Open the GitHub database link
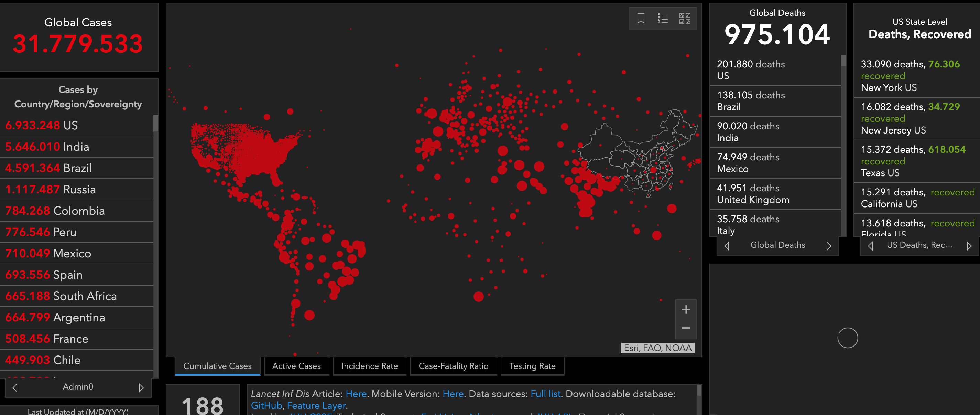This screenshot has height=415, width=980. pyautogui.click(x=266, y=405)
